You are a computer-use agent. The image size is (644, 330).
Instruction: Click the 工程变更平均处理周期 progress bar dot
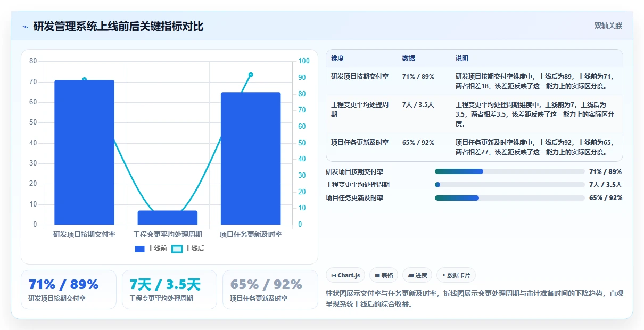(x=437, y=185)
